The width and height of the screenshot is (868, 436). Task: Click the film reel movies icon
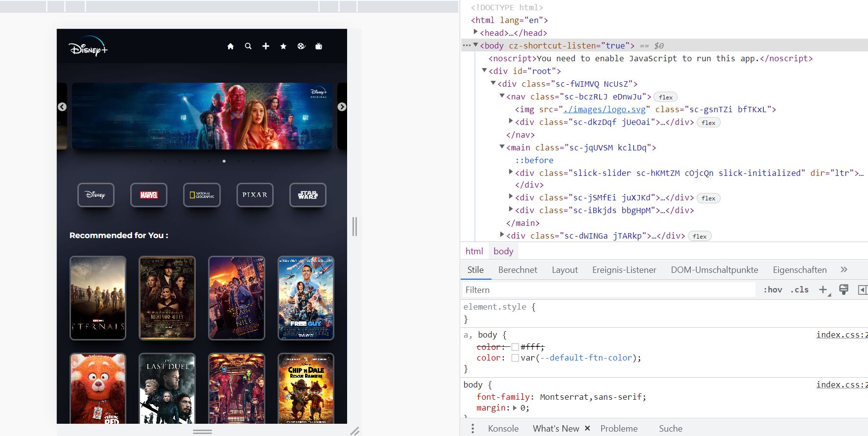click(301, 46)
